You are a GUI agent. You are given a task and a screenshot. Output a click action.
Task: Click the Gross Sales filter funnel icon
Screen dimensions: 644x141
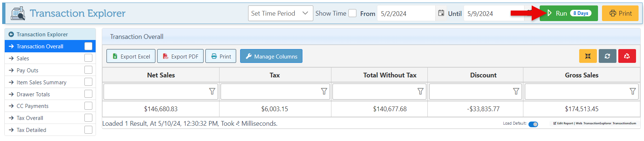click(x=633, y=91)
